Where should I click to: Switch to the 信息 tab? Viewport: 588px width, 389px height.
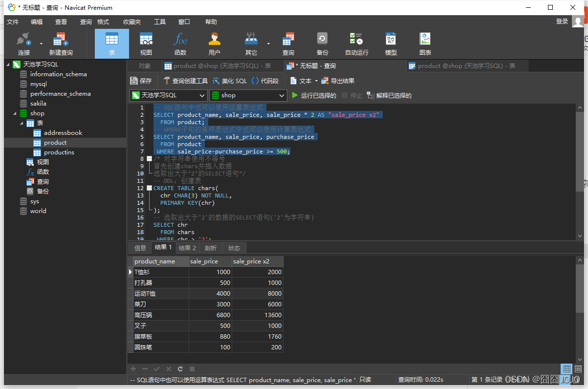click(x=140, y=248)
